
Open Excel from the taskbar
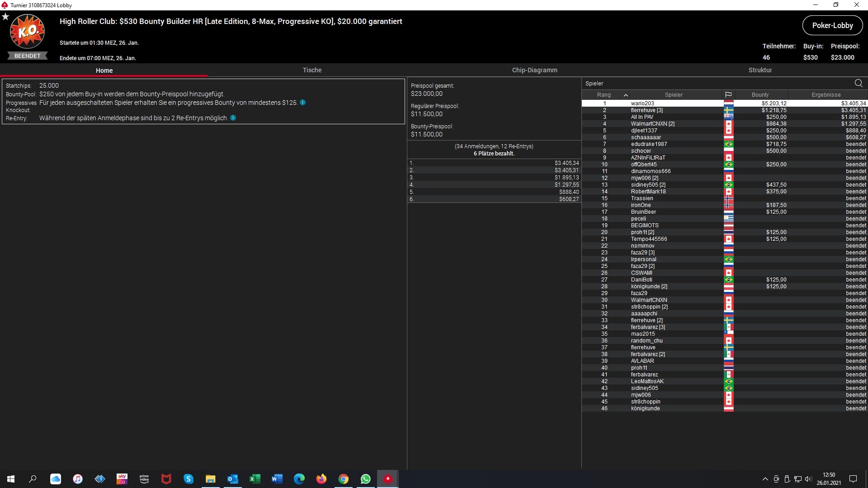(255, 479)
